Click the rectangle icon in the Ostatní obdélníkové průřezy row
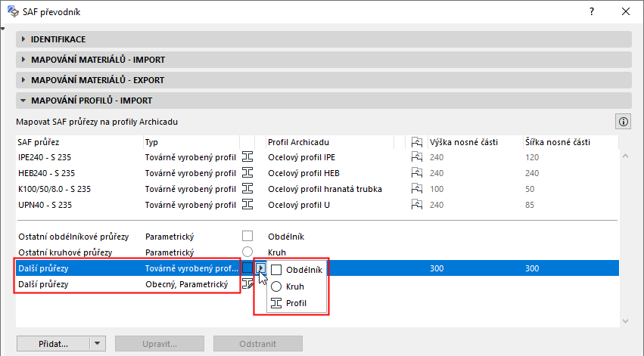The width and height of the screenshot is (644, 356). pos(247,237)
